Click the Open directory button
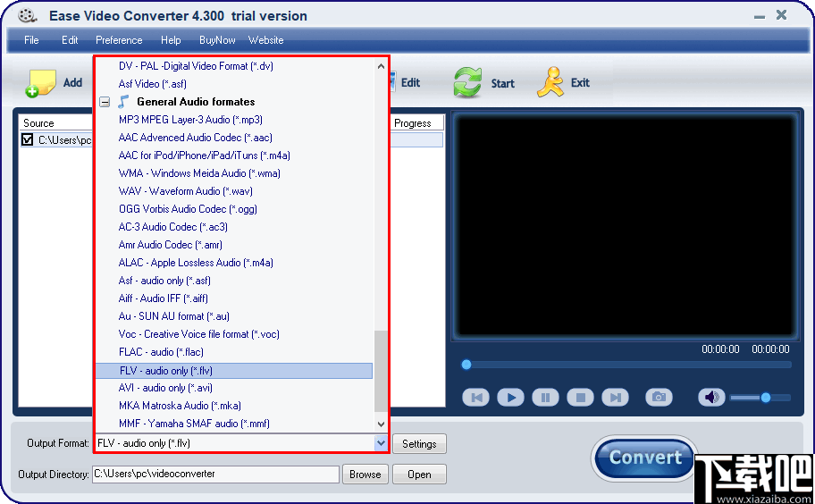 pos(419,475)
